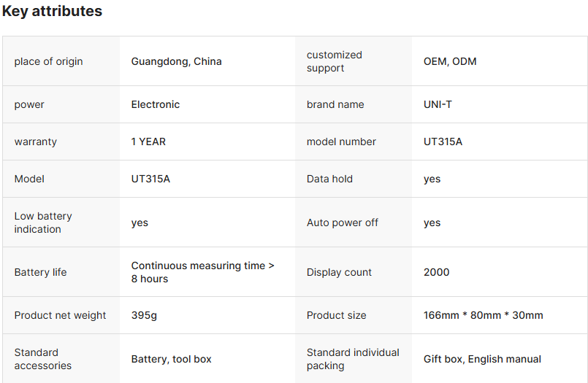Click the Guangdong, China origin value
This screenshot has height=383, width=588.
[x=176, y=61]
